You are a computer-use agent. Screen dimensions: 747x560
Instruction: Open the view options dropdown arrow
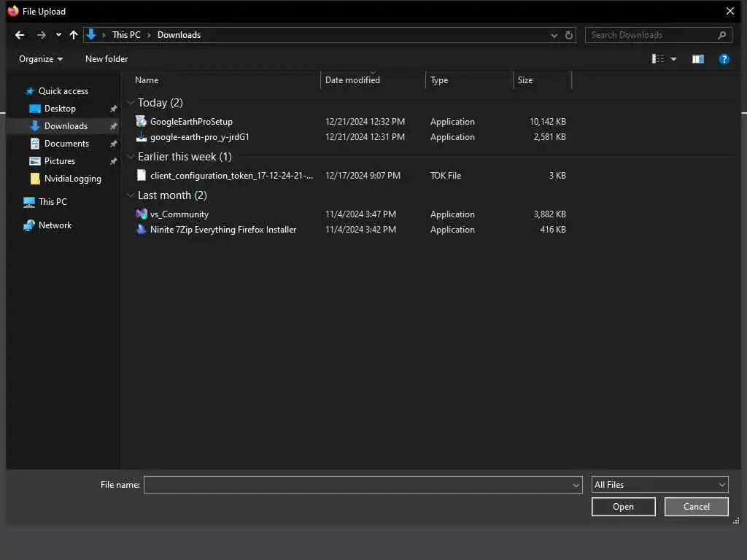tap(673, 59)
